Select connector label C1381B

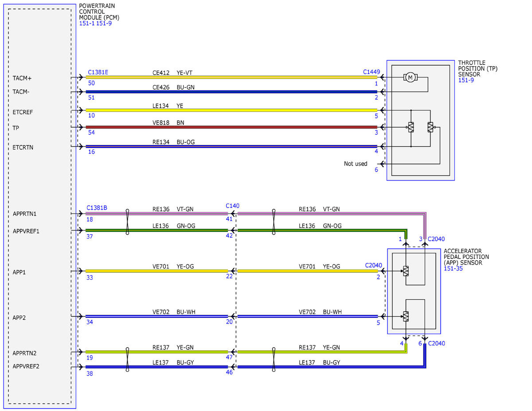pos(97,207)
